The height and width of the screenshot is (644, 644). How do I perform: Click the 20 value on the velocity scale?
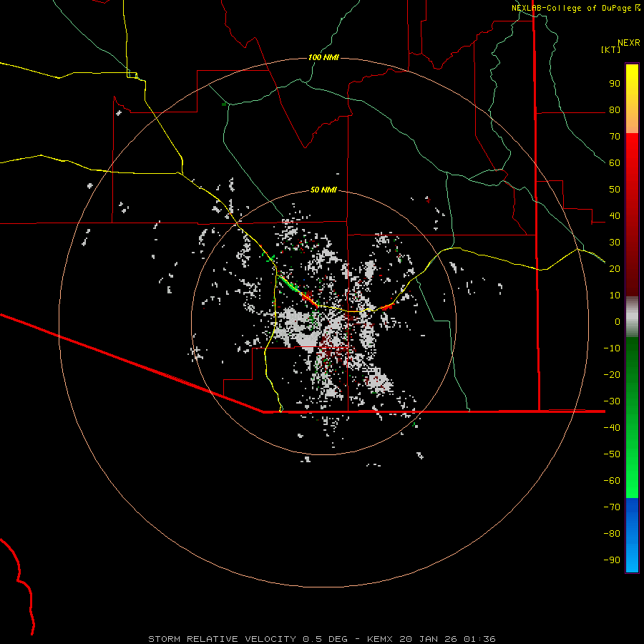pyautogui.click(x=615, y=269)
